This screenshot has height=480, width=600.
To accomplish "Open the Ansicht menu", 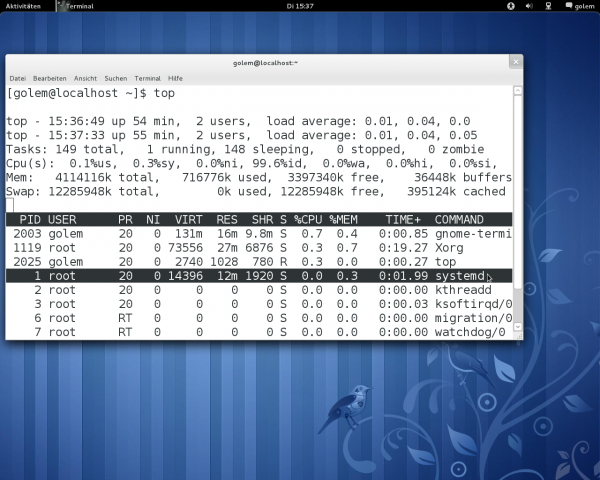I will tap(85, 78).
